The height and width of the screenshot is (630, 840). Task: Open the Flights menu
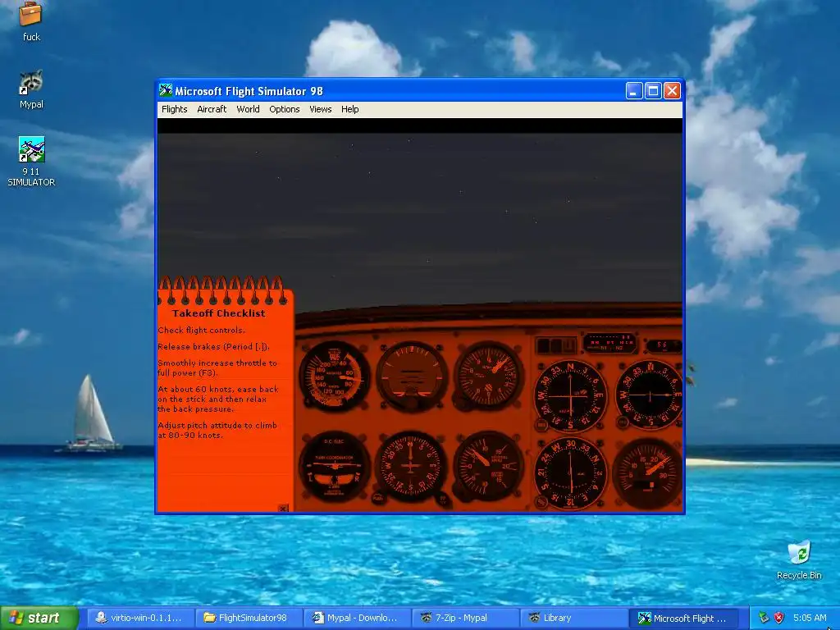coord(174,109)
